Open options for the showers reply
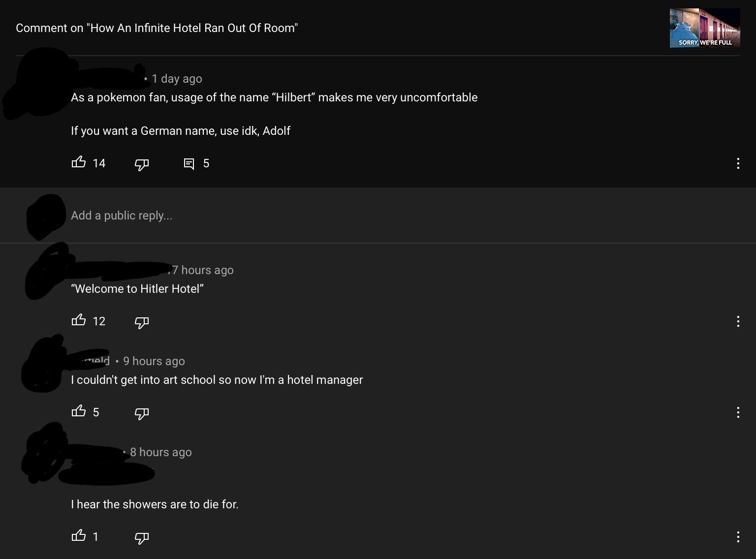This screenshot has height=559, width=756. (738, 537)
